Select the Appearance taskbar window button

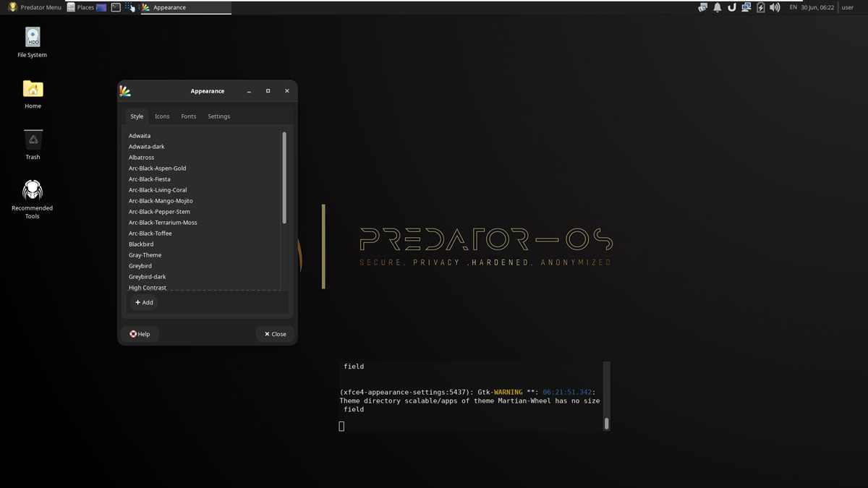tap(187, 7)
